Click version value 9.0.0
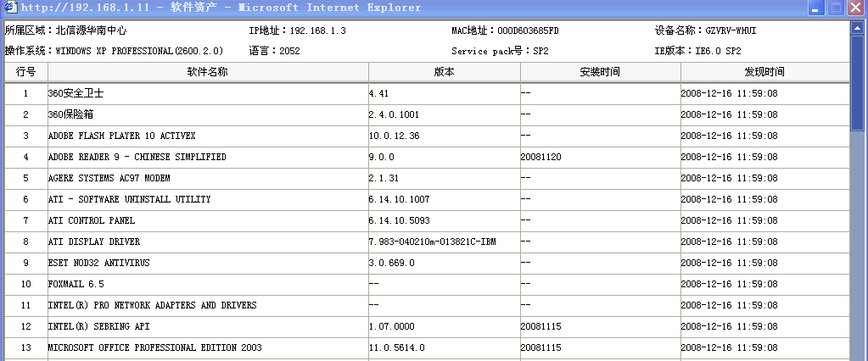868x361 pixels. (382, 157)
